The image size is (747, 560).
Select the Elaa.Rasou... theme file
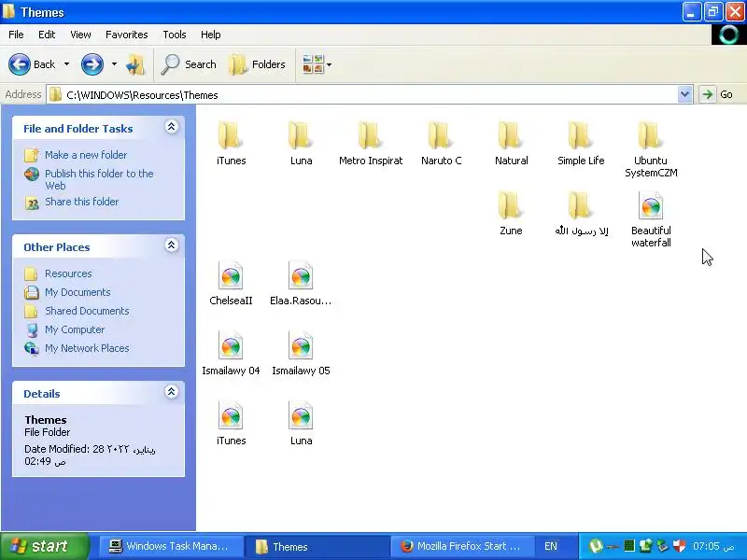[301, 284]
